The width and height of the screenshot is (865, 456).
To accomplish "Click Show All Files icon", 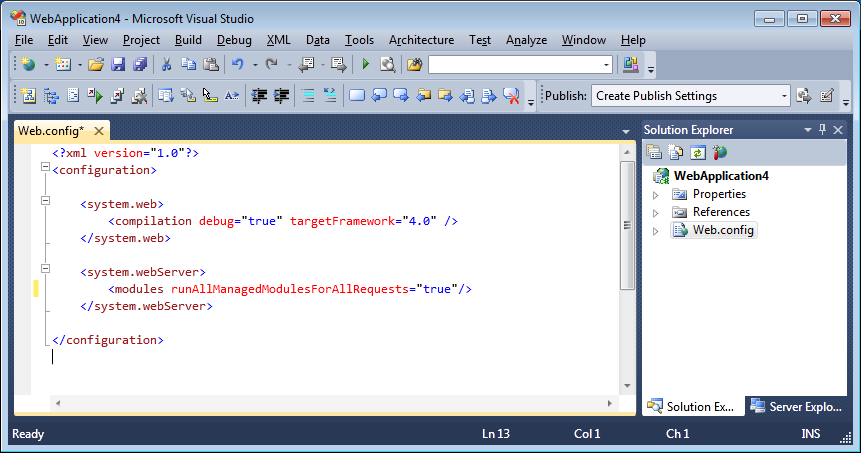I will (x=676, y=153).
